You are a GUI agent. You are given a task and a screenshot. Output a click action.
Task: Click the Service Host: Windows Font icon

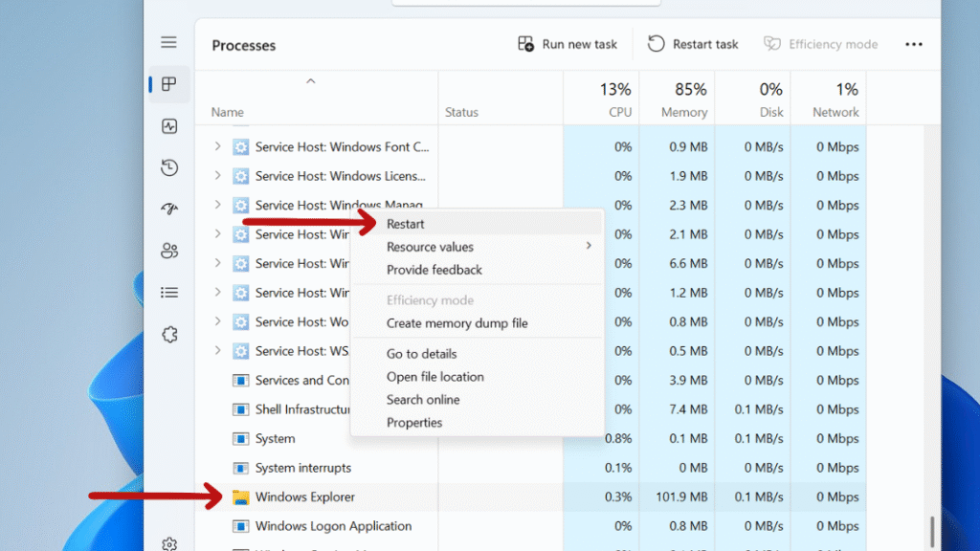pos(240,146)
